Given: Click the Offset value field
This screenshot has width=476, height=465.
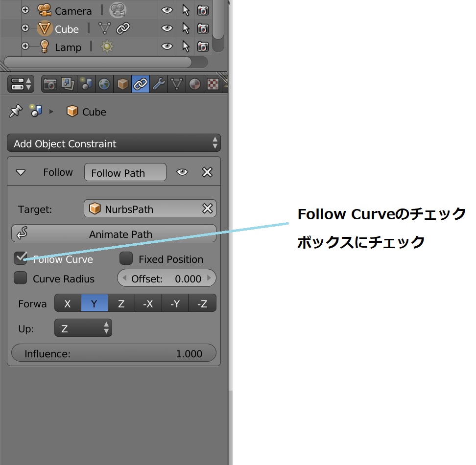Looking at the screenshot, I should [167, 278].
